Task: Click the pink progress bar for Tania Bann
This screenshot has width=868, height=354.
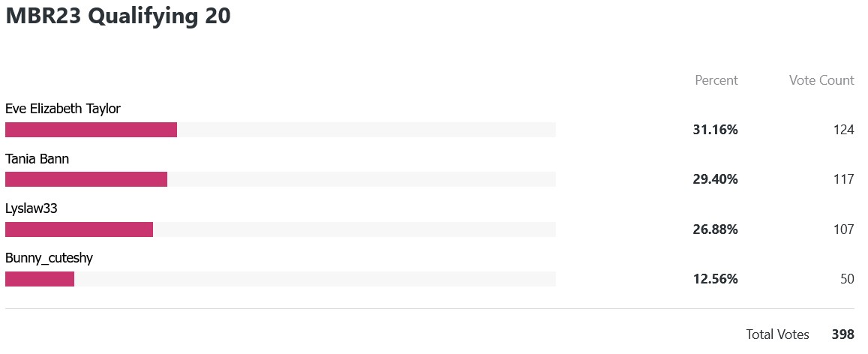Action: pos(86,179)
